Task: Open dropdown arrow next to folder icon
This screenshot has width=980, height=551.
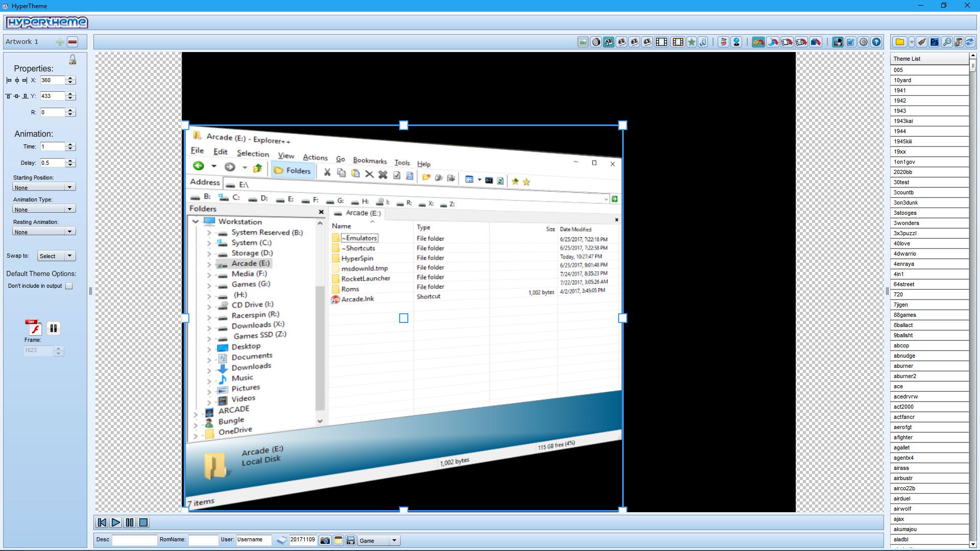Action: [x=911, y=42]
